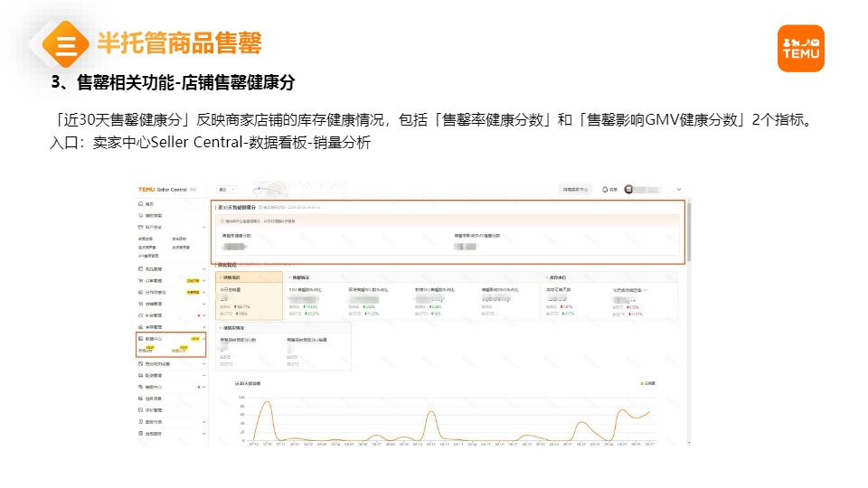Image resolution: width=868 pixels, height=488 pixels.
Task: Click the orange hexagon section icon
Action: 66,44
